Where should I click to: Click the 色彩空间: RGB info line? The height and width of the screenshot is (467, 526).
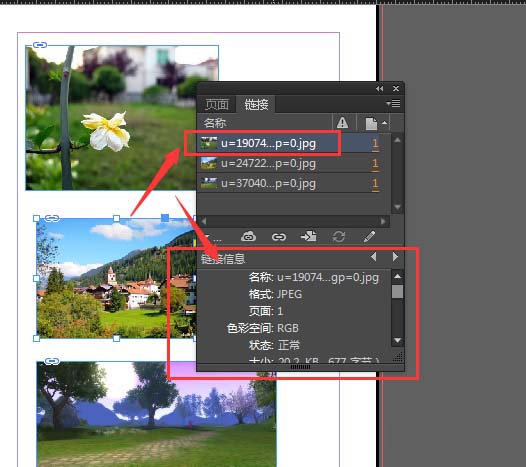click(263, 328)
